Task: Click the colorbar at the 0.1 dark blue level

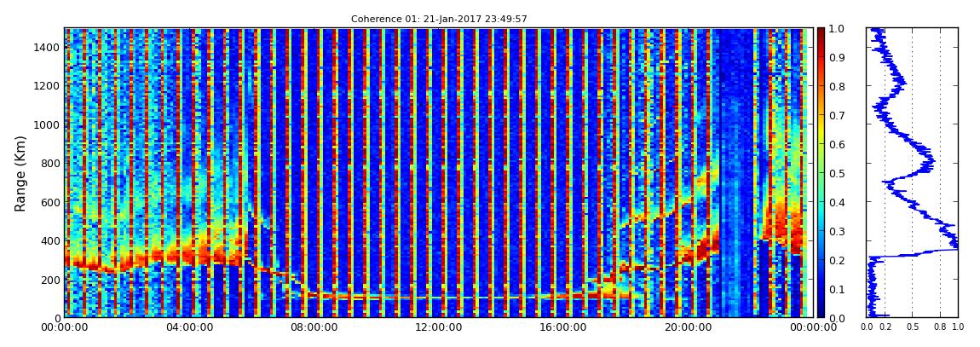Action: [821, 289]
